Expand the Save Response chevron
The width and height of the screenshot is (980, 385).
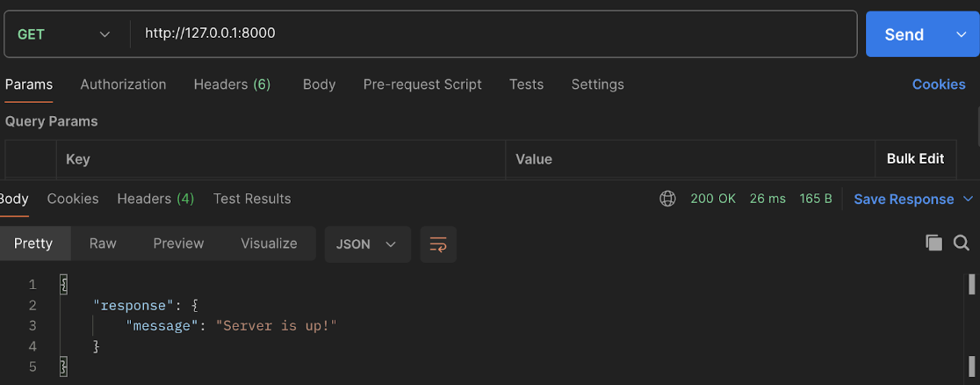(x=968, y=199)
